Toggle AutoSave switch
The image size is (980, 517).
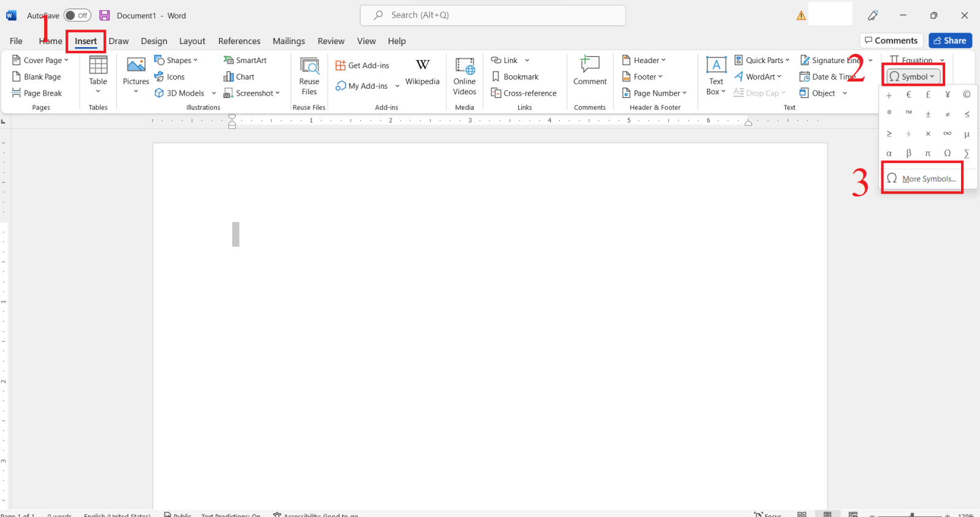pyautogui.click(x=77, y=15)
